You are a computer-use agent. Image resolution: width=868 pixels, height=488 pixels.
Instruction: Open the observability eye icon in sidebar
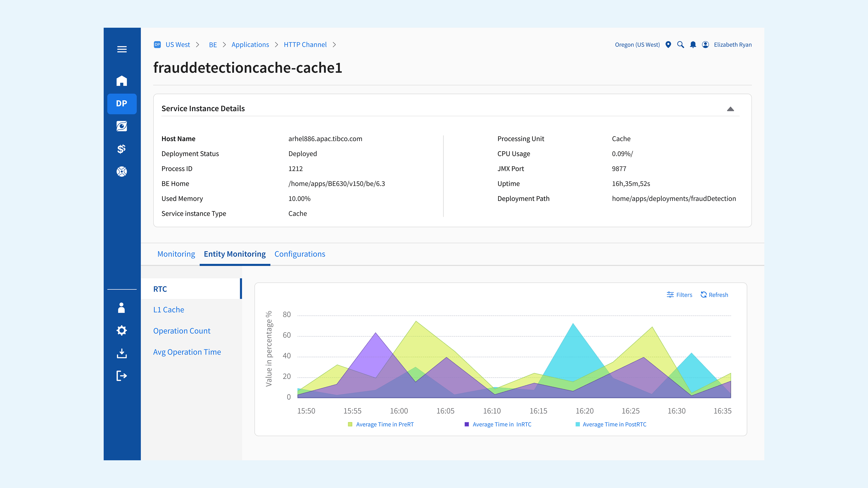122,126
